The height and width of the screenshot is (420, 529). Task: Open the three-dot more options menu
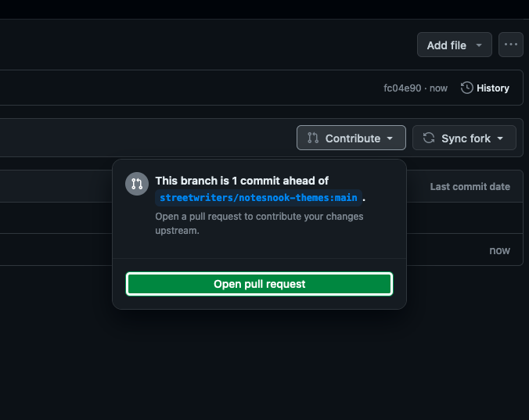pos(511,45)
